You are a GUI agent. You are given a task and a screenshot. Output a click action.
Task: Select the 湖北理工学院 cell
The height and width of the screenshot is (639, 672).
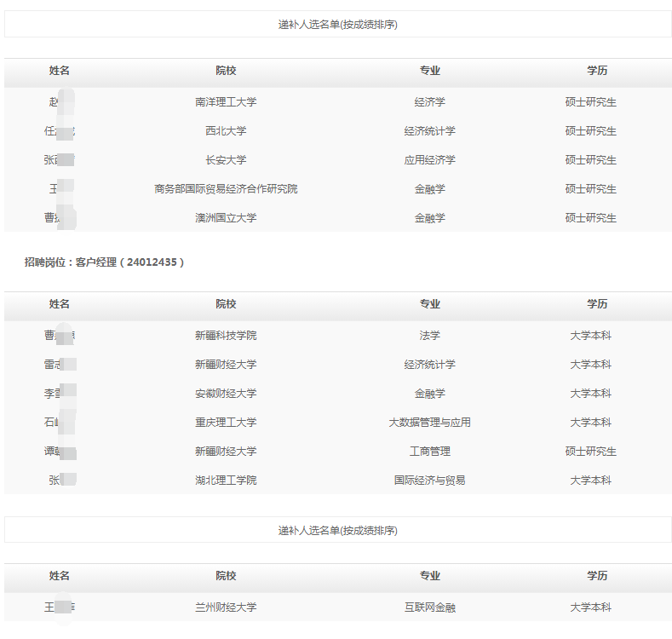tap(226, 481)
